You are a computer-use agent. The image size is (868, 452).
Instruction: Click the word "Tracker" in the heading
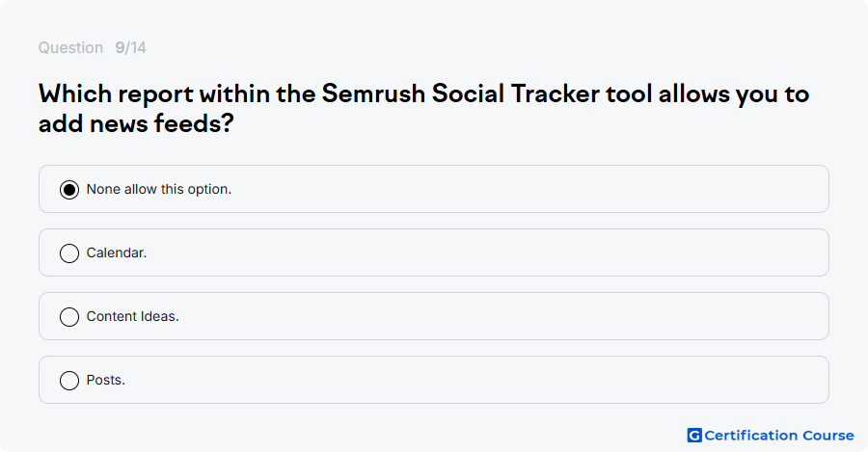tap(556, 93)
